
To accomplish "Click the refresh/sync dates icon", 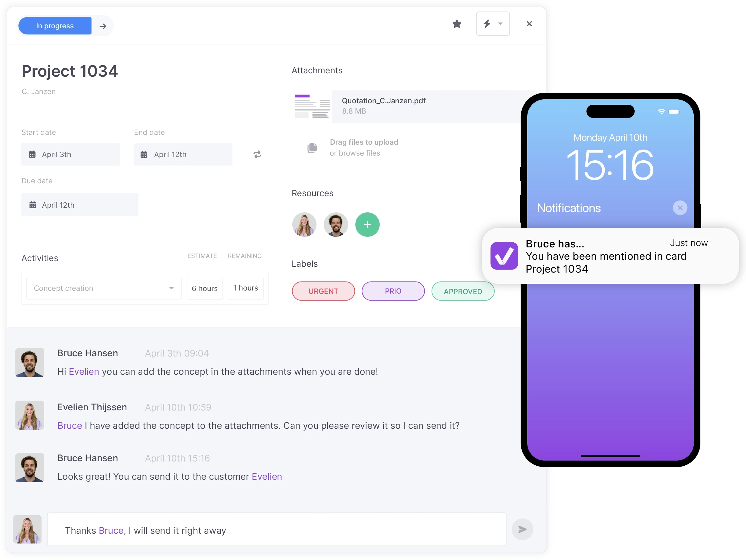I will (x=258, y=154).
